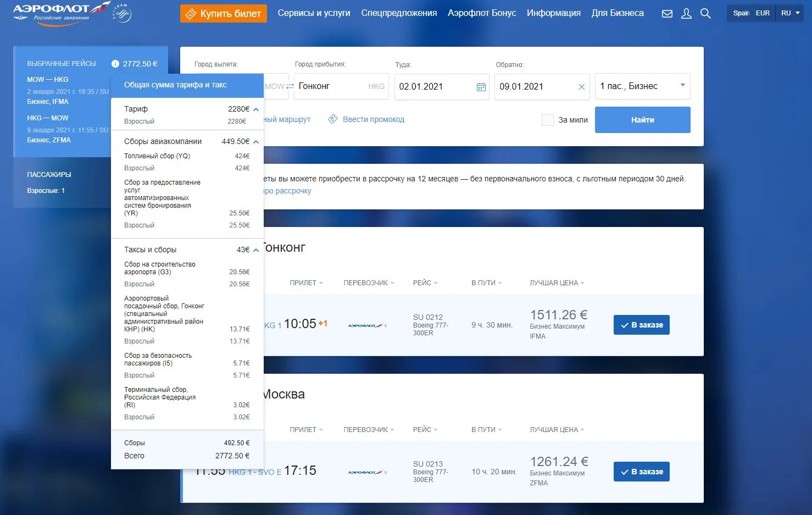The image size is (812, 515).
Task: Clear the return date with X icon
Action: click(581, 87)
